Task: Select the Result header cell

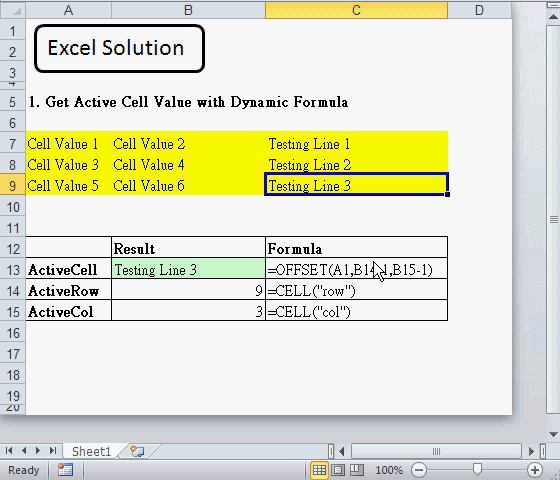Action: click(188, 248)
